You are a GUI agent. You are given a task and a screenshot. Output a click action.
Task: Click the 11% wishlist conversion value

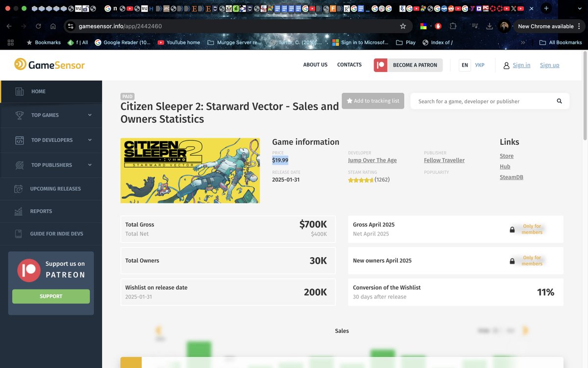point(546,292)
